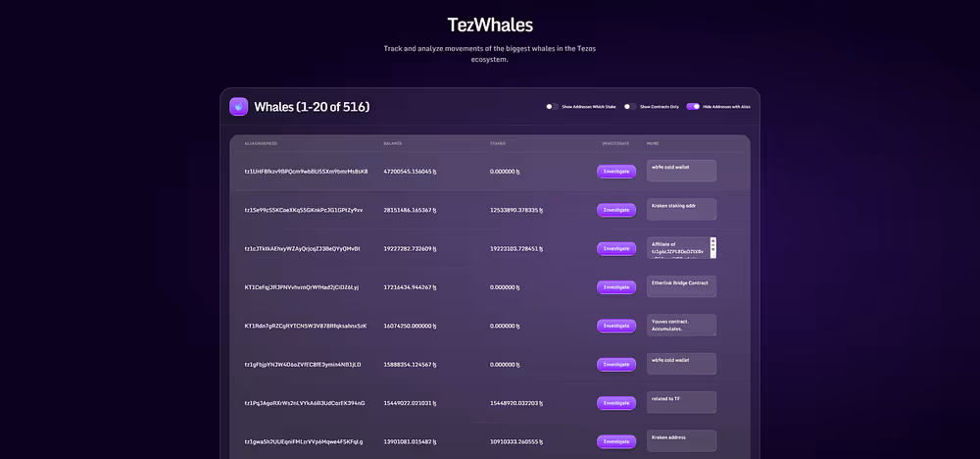
Task: Click the purple whale logo icon
Action: (x=238, y=107)
